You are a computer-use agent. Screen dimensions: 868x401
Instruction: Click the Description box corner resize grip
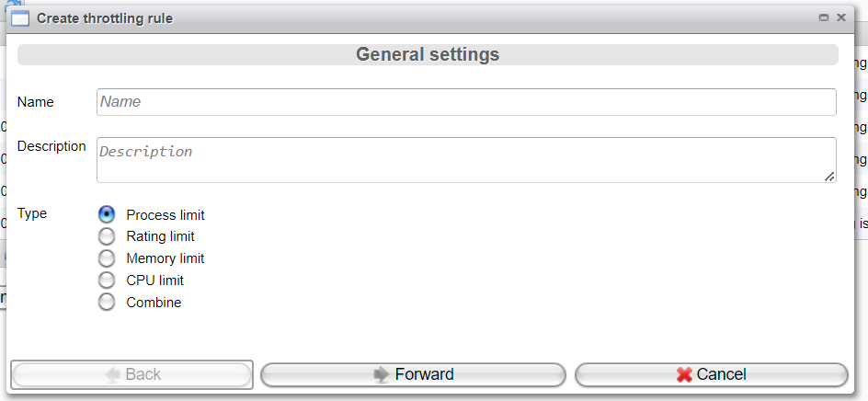point(829,177)
